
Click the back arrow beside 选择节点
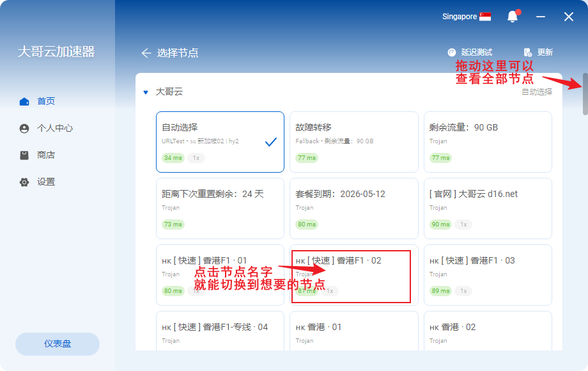point(146,53)
